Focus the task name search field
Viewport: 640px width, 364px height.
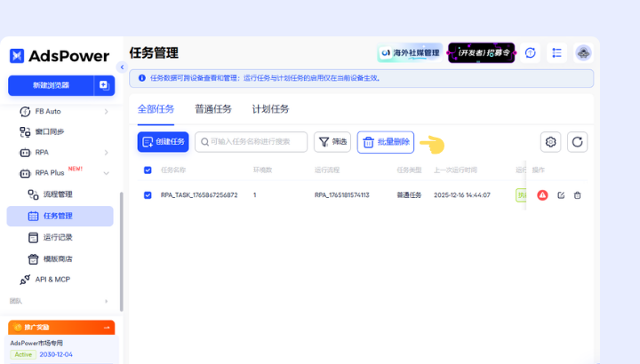tap(251, 142)
